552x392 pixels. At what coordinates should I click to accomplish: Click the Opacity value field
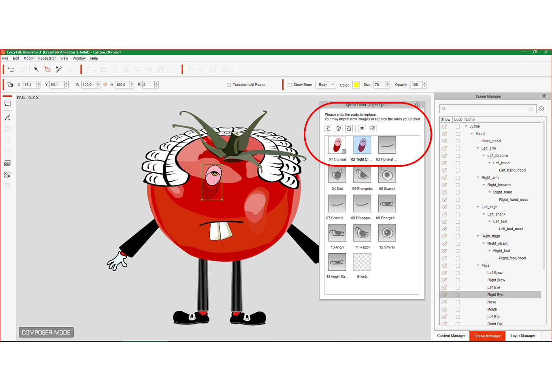coord(416,85)
